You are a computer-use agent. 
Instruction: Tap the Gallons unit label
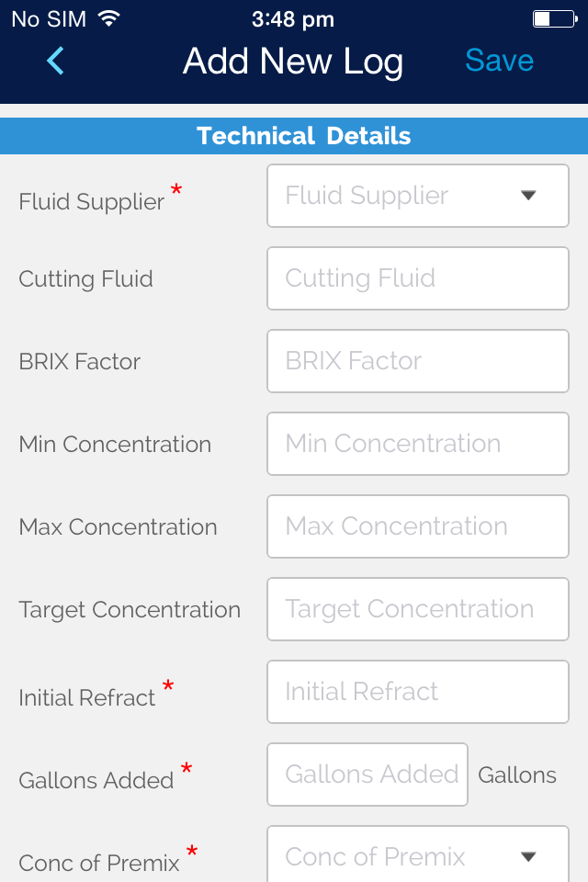click(x=517, y=775)
